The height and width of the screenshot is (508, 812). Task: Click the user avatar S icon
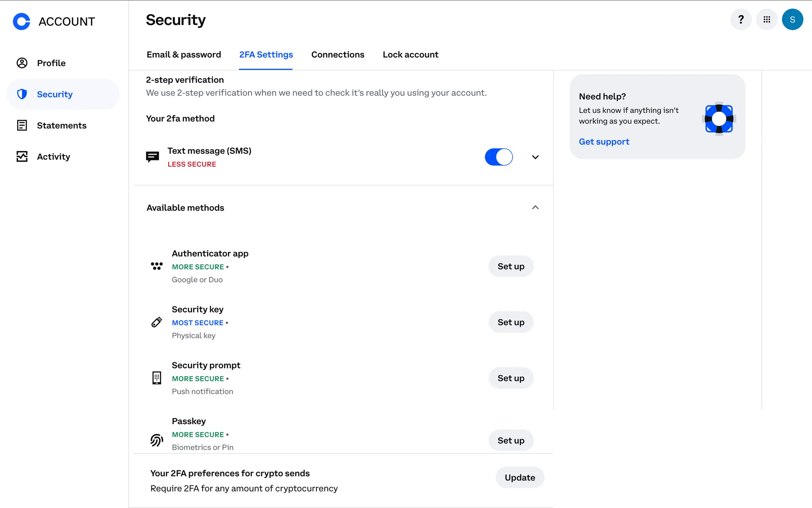point(792,19)
